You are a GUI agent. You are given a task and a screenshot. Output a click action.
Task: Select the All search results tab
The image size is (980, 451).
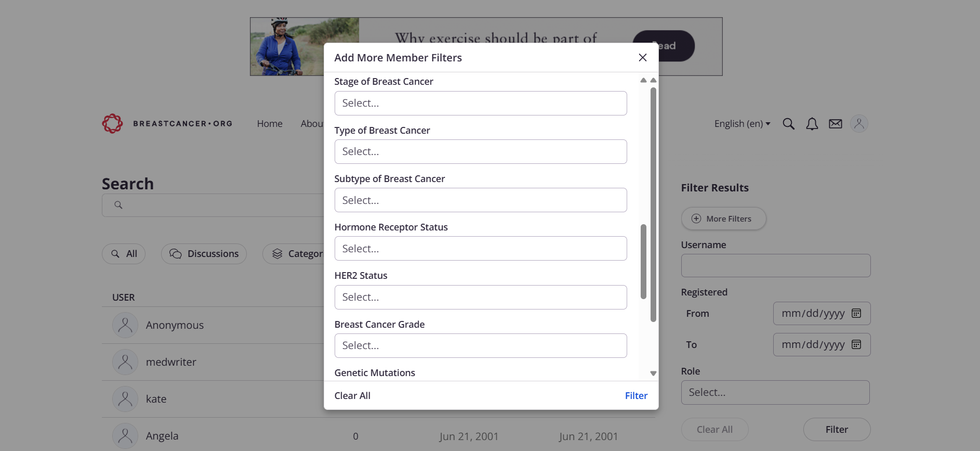pos(124,254)
